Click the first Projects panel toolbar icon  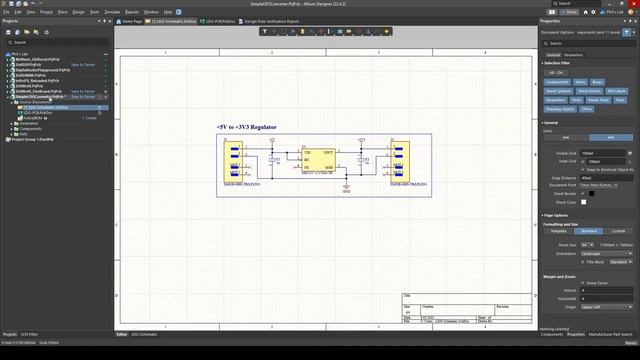pos(8,32)
